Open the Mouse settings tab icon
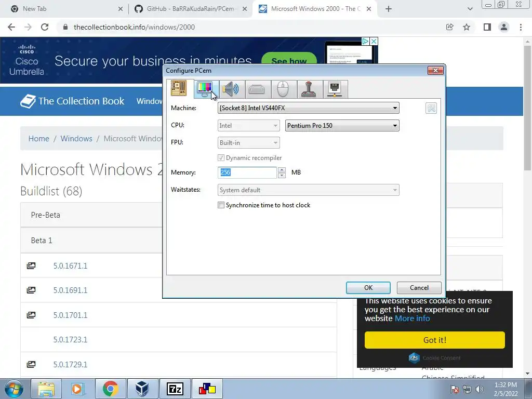The width and height of the screenshot is (532, 399). point(283,89)
